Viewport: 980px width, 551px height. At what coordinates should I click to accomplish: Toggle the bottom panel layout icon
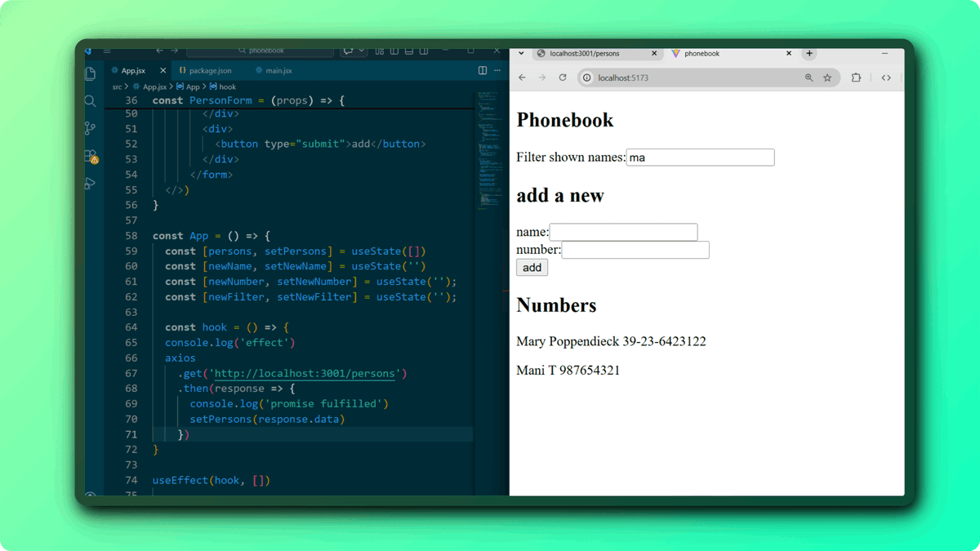[x=409, y=51]
